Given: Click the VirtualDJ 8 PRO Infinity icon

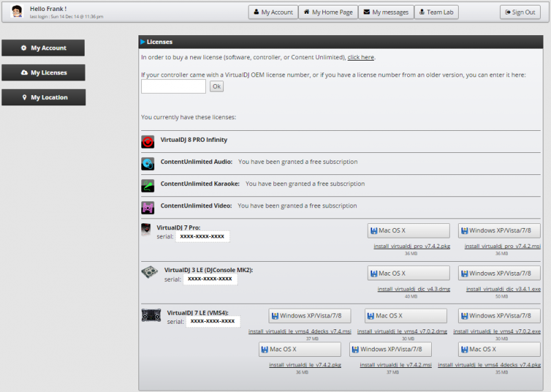Looking at the screenshot, I should pos(147,142).
